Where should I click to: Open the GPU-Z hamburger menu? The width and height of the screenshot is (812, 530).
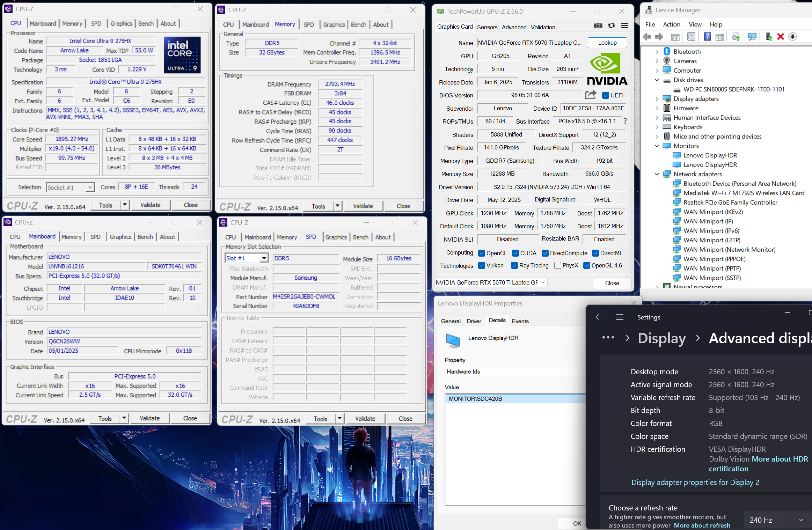click(625, 25)
